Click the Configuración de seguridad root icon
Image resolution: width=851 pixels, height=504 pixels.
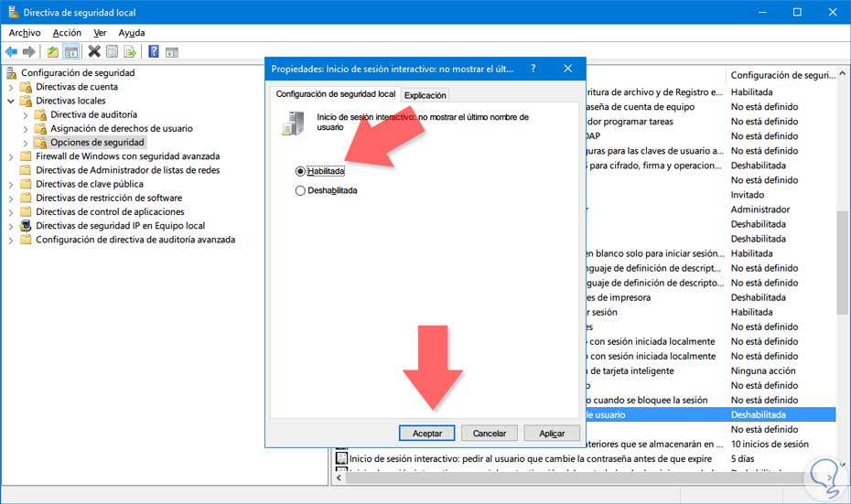(x=11, y=72)
